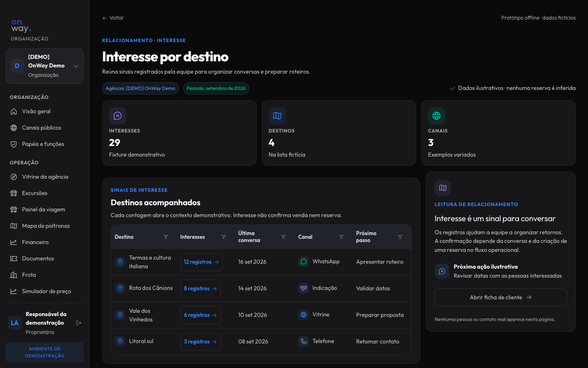Click the logout icon beside Responsável da demonstração
The image size is (588, 368).
coord(79,323)
